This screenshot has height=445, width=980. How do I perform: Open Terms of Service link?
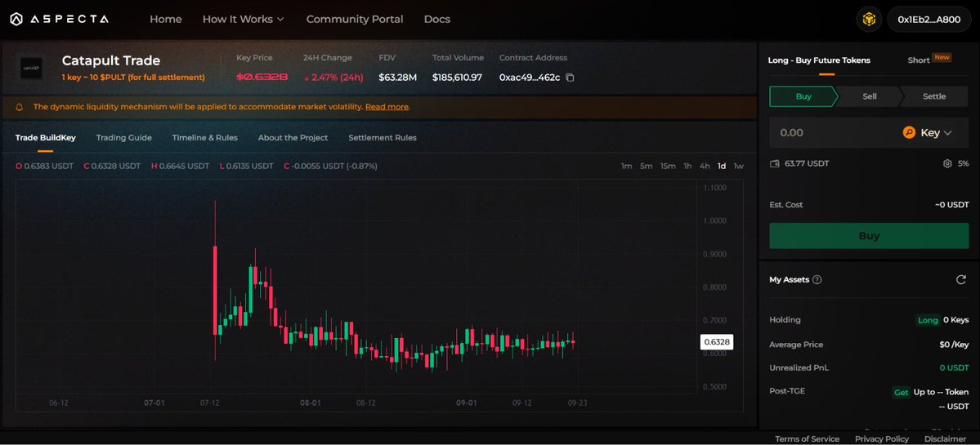[x=807, y=438]
